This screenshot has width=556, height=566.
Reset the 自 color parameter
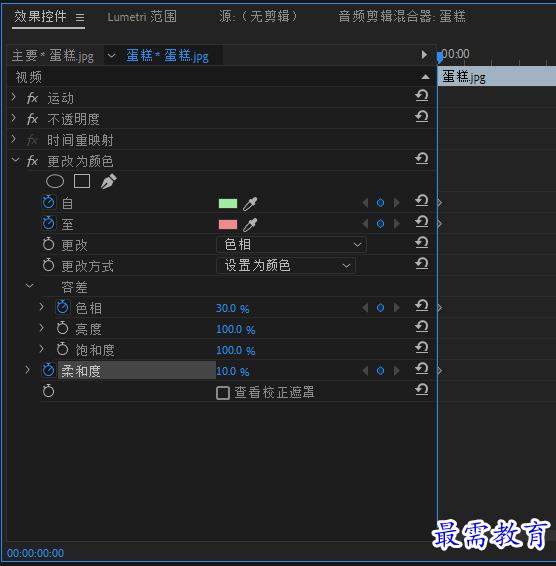click(x=421, y=201)
